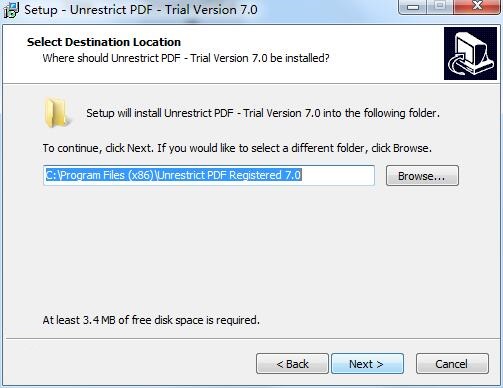This screenshot has width=503, height=388.
Task: Place cursor in the destination folder path field
Action: pyautogui.click(x=209, y=175)
